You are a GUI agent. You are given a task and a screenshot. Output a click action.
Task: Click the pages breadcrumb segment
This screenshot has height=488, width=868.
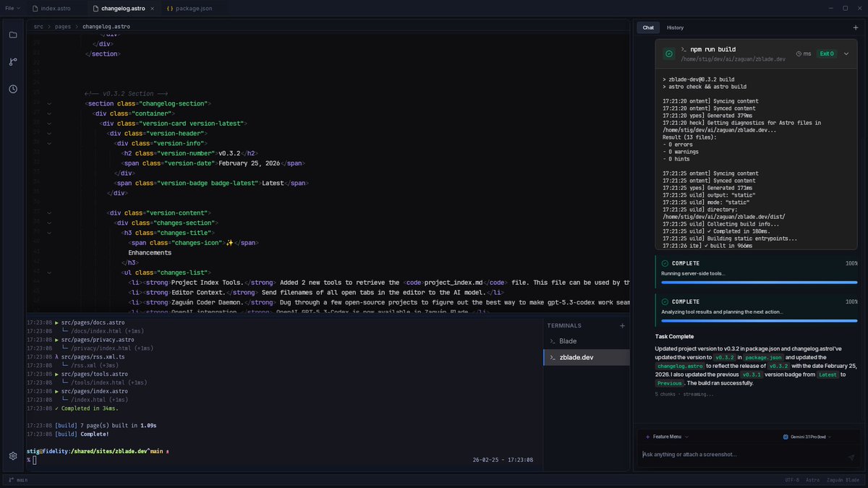63,26
